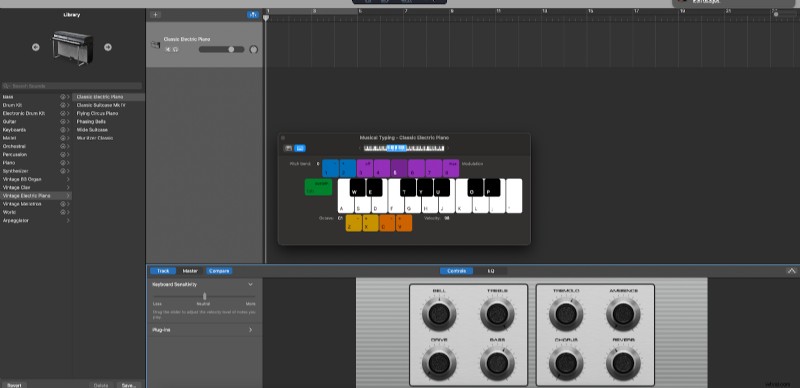800x388 pixels.
Task: Download Piano category sounds icon
Action: pyautogui.click(x=63, y=163)
